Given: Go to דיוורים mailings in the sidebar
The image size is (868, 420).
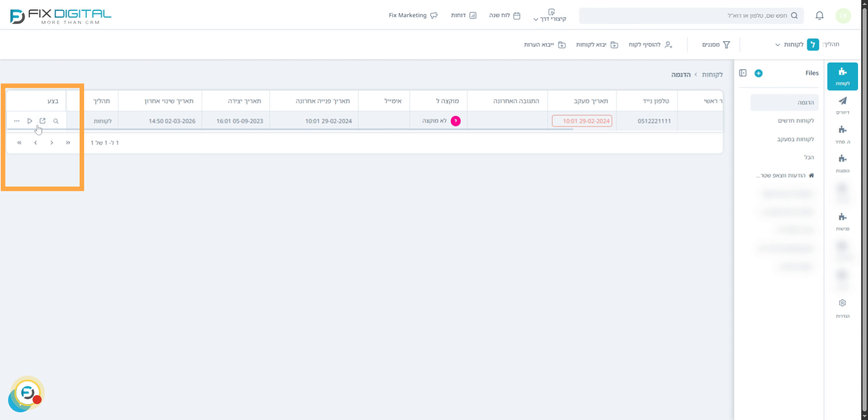Looking at the screenshot, I should click(x=842, y=105).
